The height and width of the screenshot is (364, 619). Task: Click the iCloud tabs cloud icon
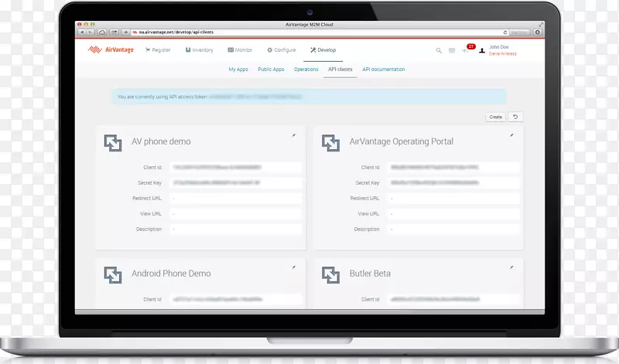click(102, 32)
